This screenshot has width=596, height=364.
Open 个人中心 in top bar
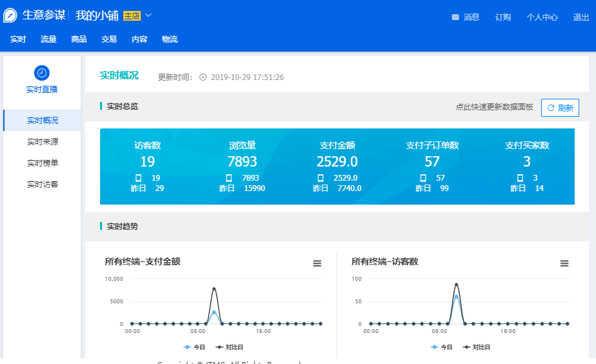542,17
